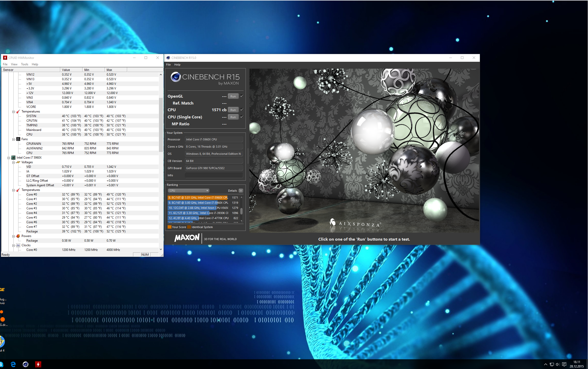This screenshot has height=369, width=588.
Task: Open the CPU ranking dropdown in Cinebench
Action: (x=189, y=191)
